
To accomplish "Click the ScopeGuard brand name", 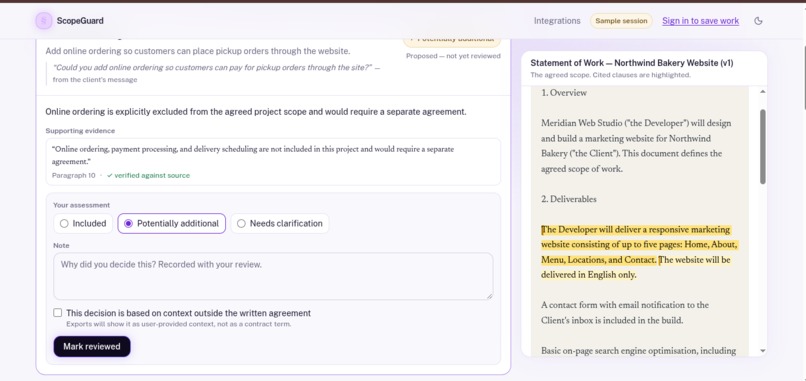I will 80,21.
